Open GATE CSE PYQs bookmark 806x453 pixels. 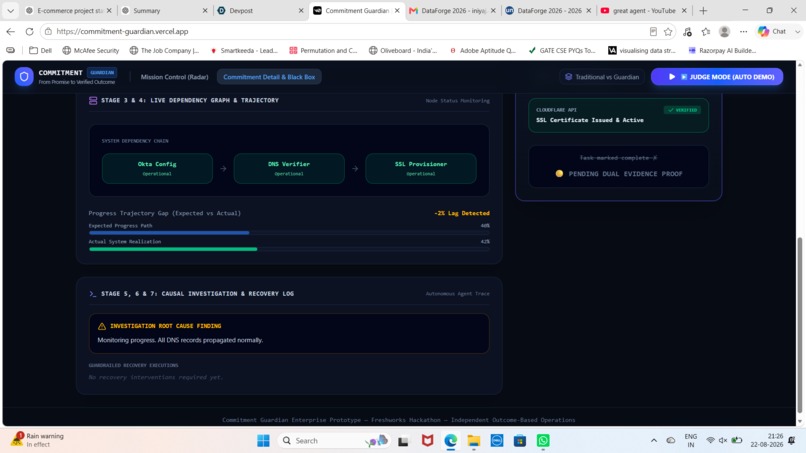[562, 50]
